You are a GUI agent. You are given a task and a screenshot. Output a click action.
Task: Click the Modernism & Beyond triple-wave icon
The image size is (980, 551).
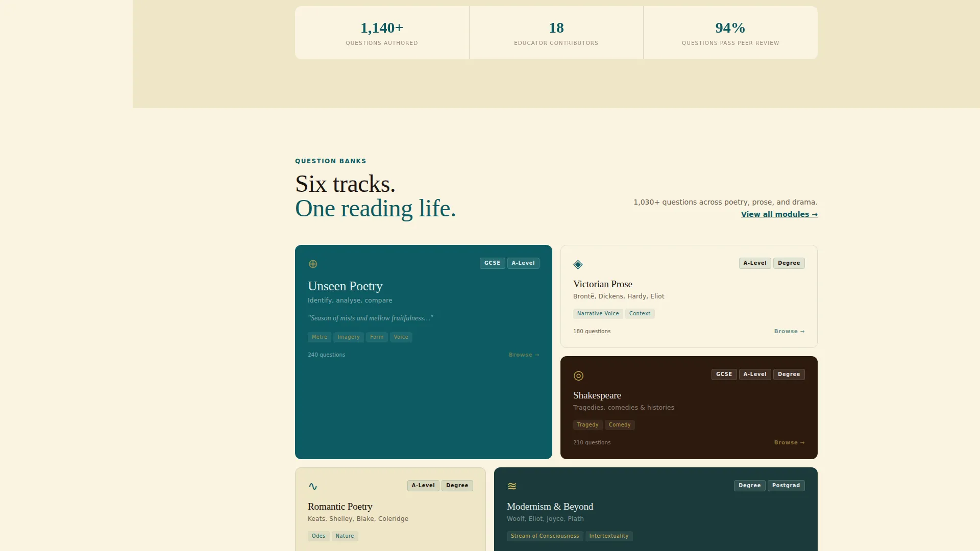tap(512, 486)
